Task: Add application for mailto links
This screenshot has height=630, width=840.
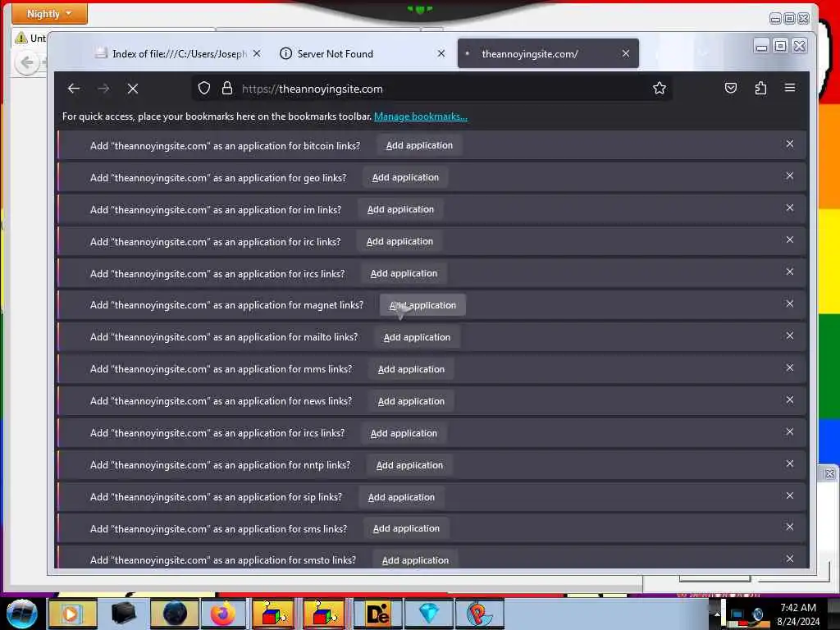Action: point(417,337)
